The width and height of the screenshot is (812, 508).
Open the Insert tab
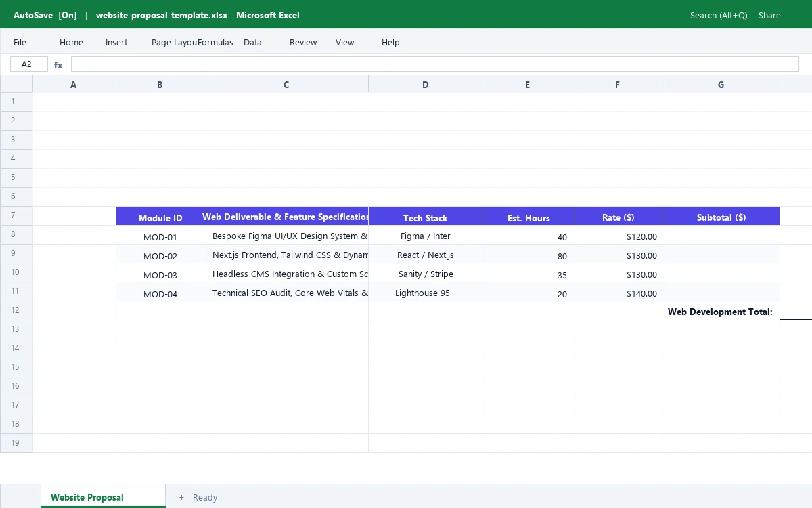point(116,42)
